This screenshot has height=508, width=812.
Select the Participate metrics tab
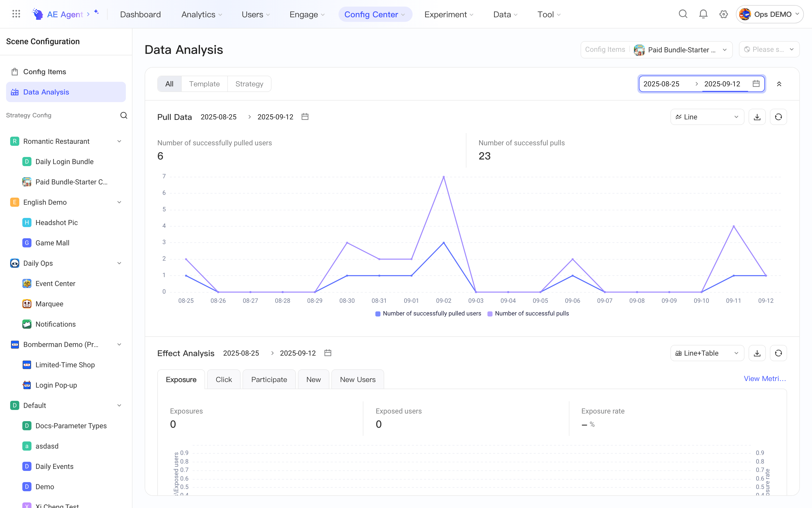[x=269, y=380]
